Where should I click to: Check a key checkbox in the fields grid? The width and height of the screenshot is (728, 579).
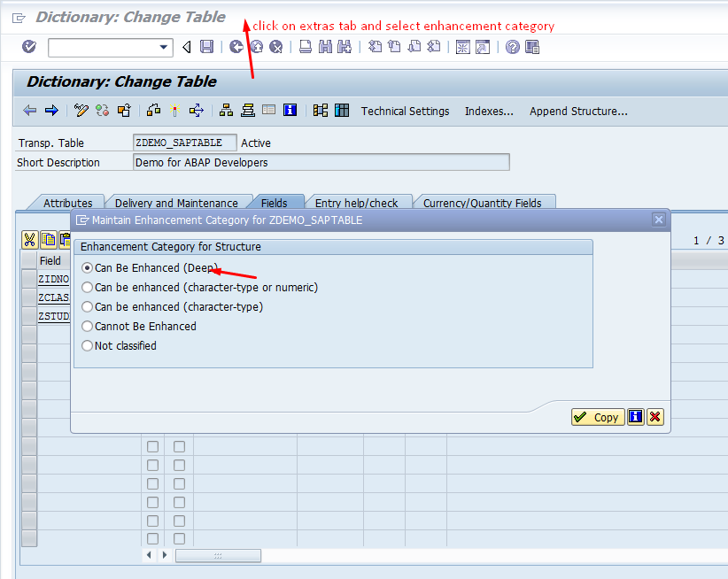click(x=152, y=447)
